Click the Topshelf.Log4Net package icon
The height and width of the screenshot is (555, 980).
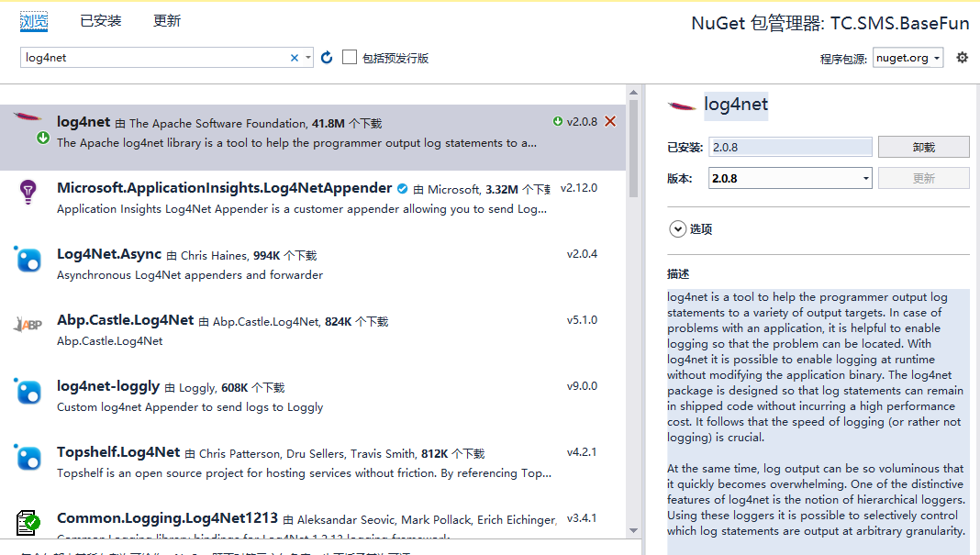point(28,458)
